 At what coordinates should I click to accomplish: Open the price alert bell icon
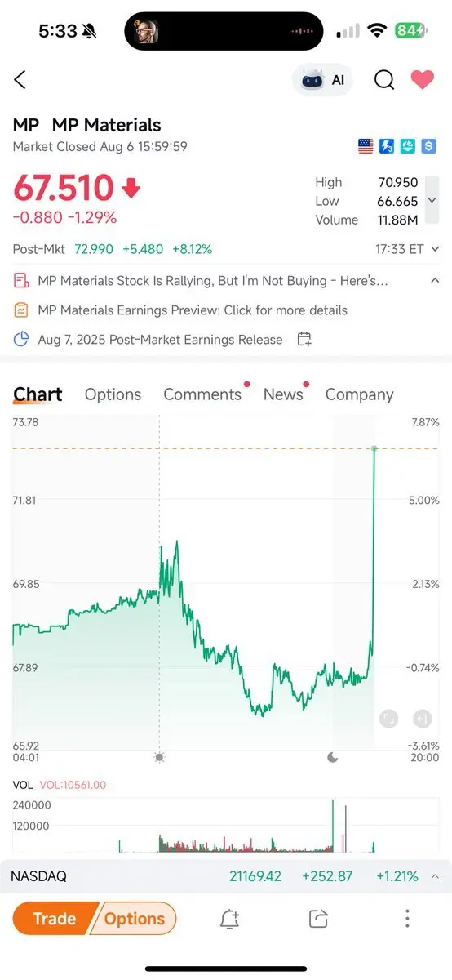tap(230, 919)
